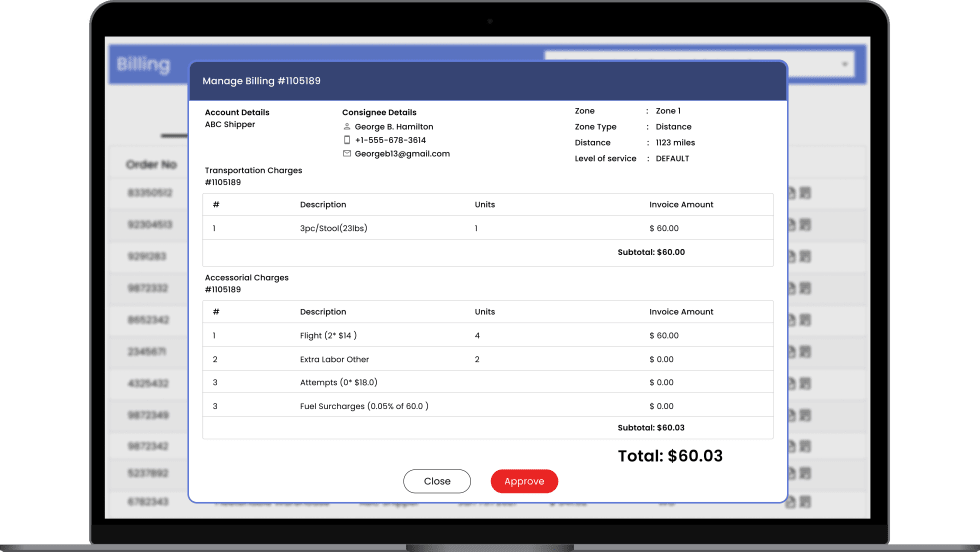Click the document icon in order 9872332 row
This screenshot has width=980, height=552.
792,289
